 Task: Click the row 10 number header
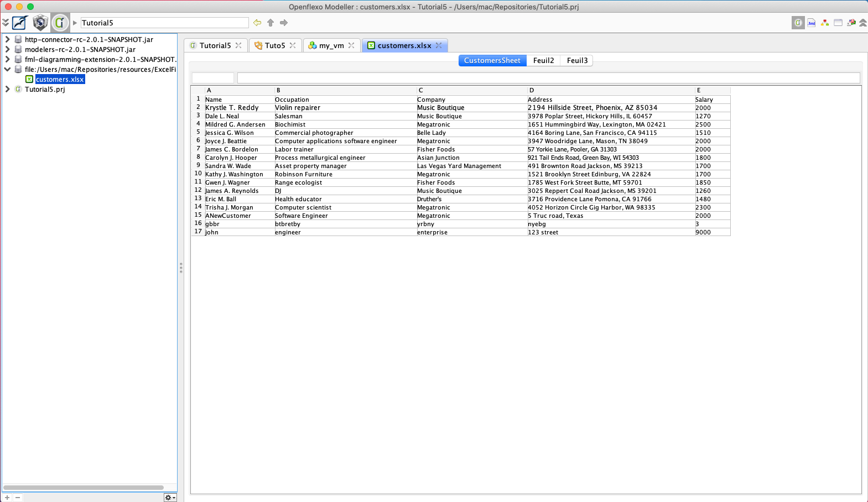(198, 174)
